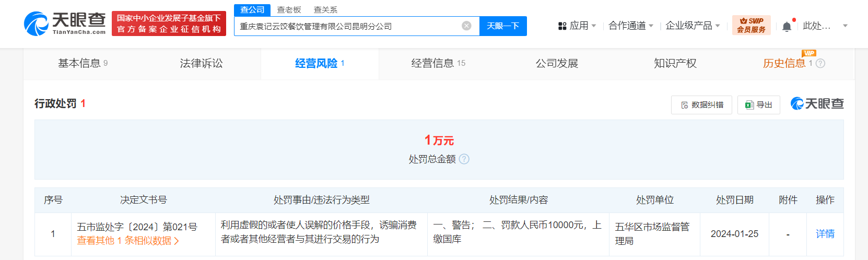Screen dimensions: 868x260
Task: Click help icon beside 处罚总金额
Action: click(464, 159)
